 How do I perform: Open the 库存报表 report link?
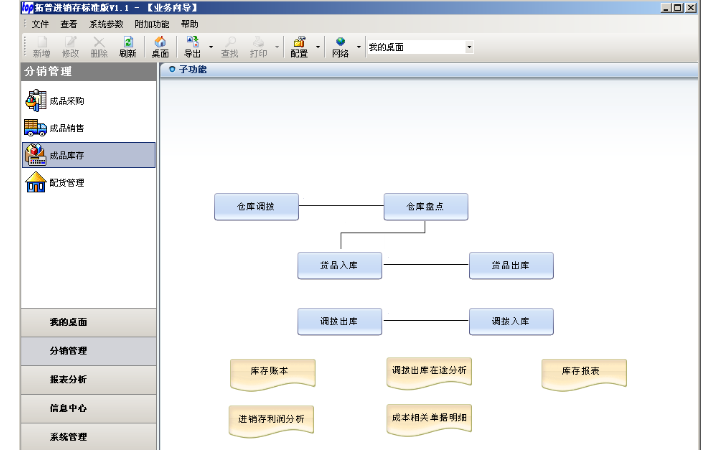[583, 371]
